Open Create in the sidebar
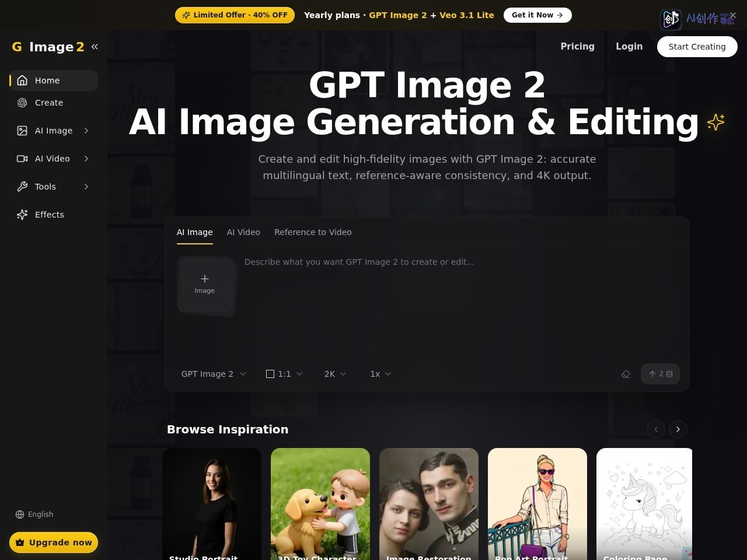Screen dimensions: 747x560 [x=54, y=103]
